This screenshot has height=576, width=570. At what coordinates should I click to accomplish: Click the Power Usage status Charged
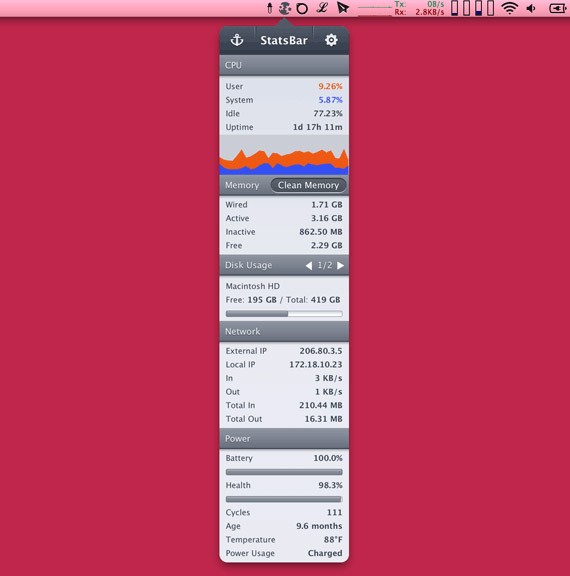click(325, 553)
